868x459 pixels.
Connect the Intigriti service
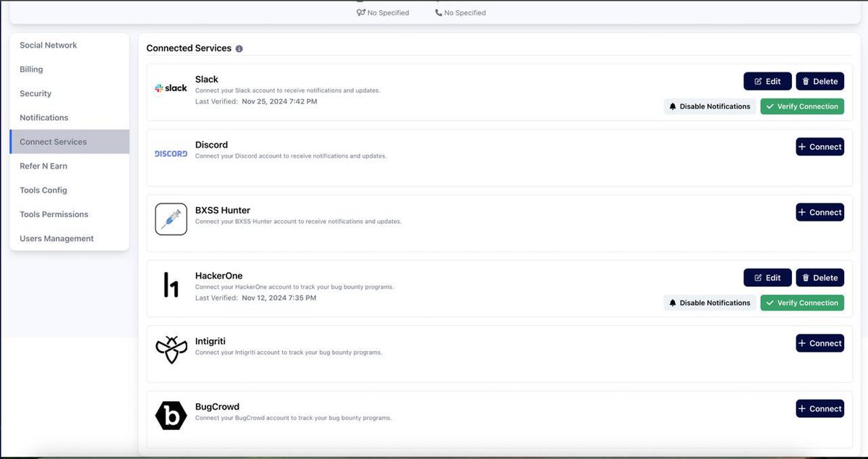[820, 343]
